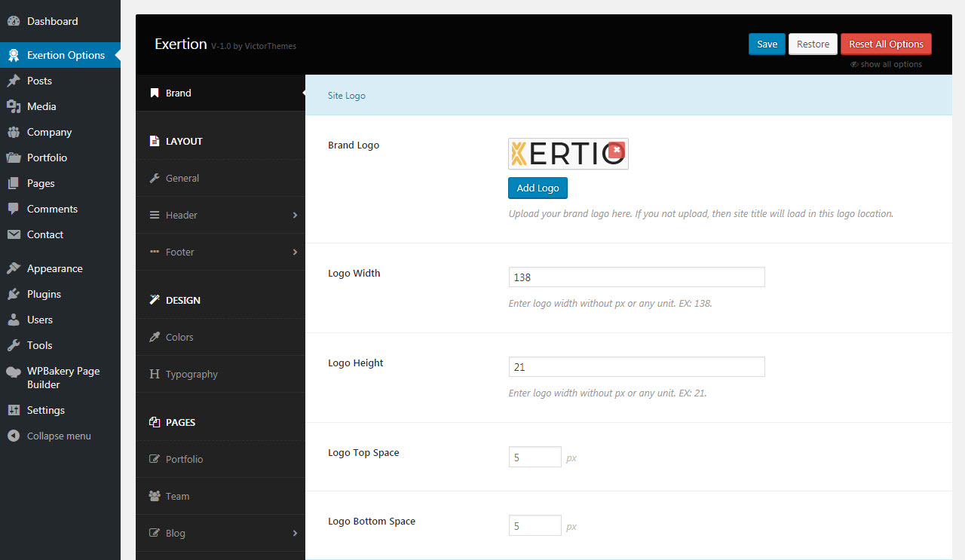Expand the Header submenu arrow

pyautogui.click(x=295, y=215)
